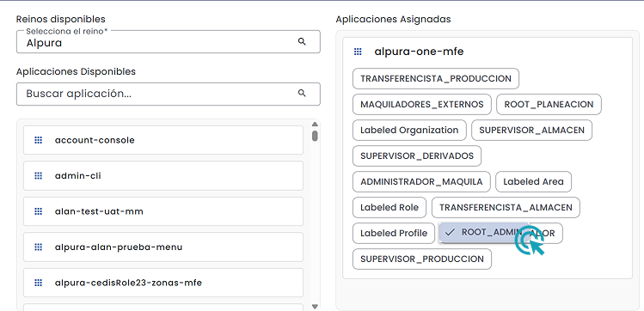Toggle the SUPERVISOR_DERIVADOS role chip
644x311 pixels.
point(417,155)
